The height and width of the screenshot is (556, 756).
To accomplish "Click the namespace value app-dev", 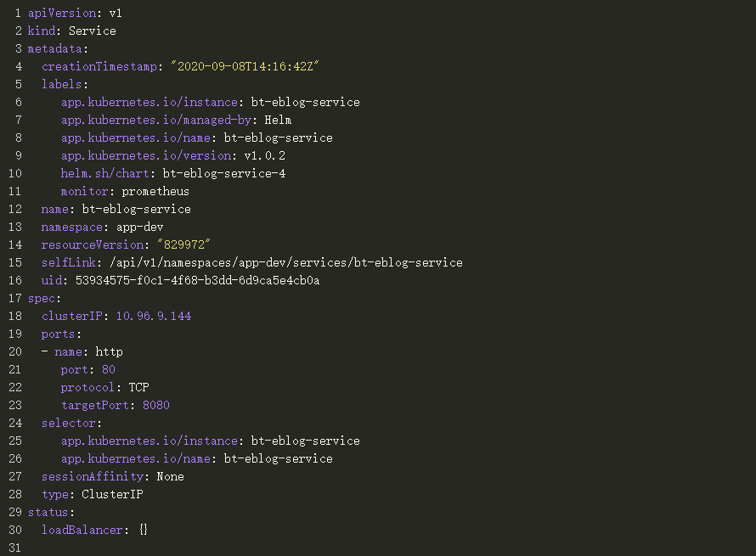I will 139,227.
